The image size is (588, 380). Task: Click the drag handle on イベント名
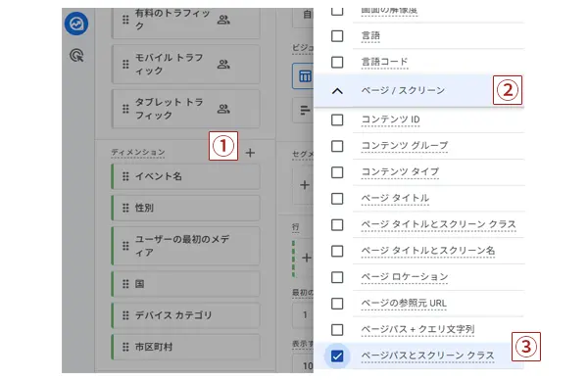pos(125,176)
